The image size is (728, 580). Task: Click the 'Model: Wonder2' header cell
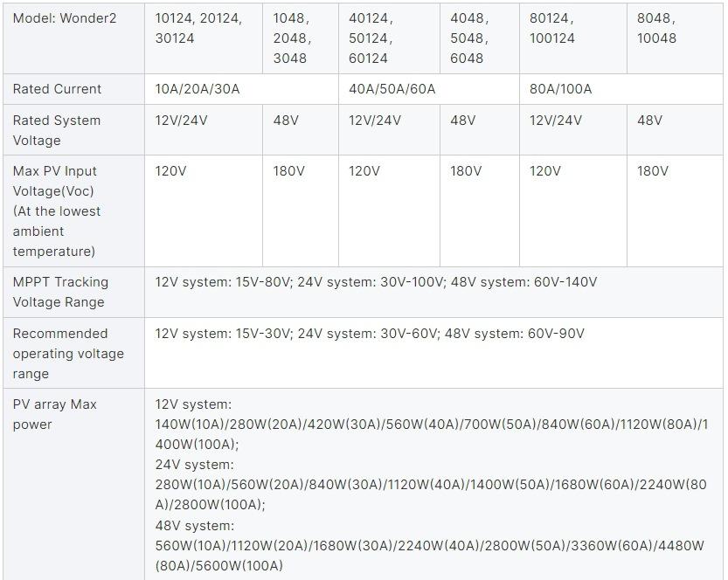(x=62, y=18)
